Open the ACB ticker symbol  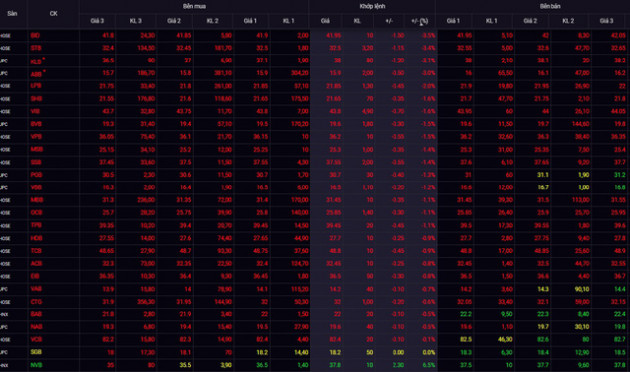tap(36, 264)
